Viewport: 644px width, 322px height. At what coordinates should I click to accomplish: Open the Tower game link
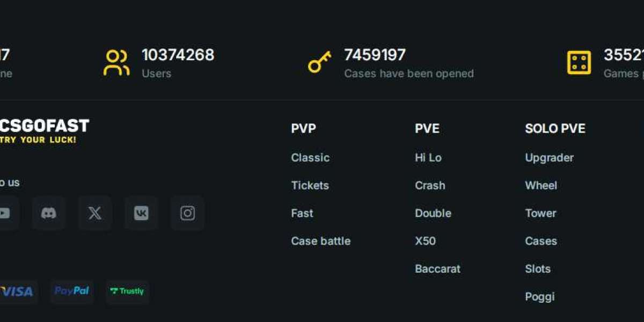tap(541, 213)
